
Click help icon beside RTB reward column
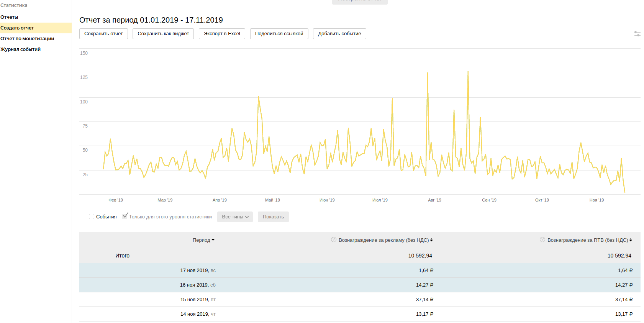click(542, 240)
